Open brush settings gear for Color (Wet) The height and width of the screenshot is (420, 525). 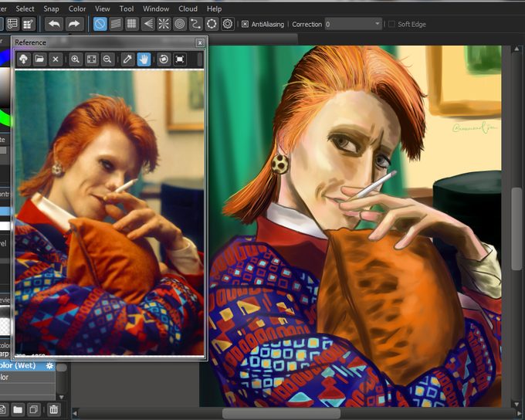(x=49, y=366)
